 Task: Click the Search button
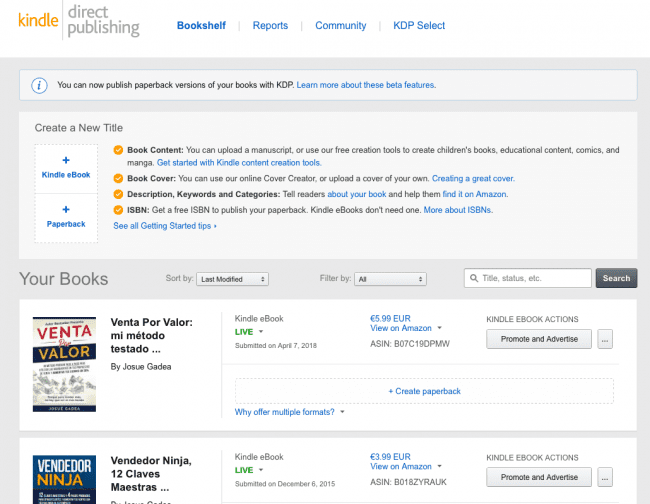(x=616, y=278)
